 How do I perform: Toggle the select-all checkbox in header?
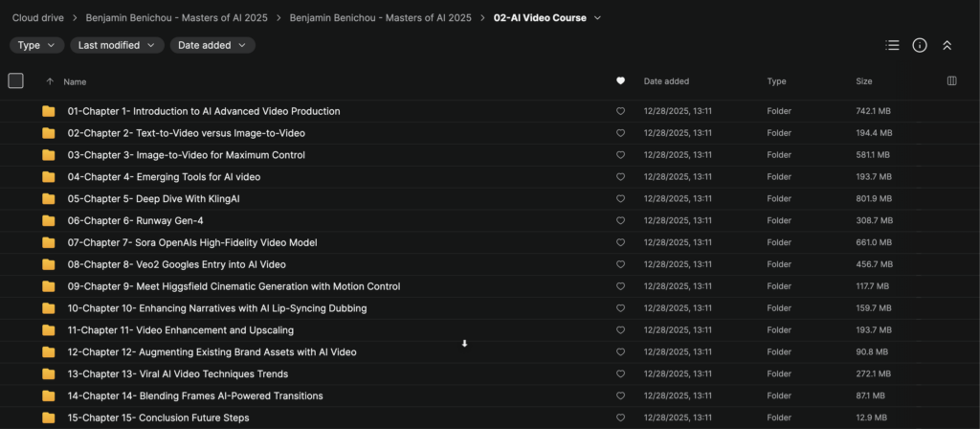tap(15, 81)
